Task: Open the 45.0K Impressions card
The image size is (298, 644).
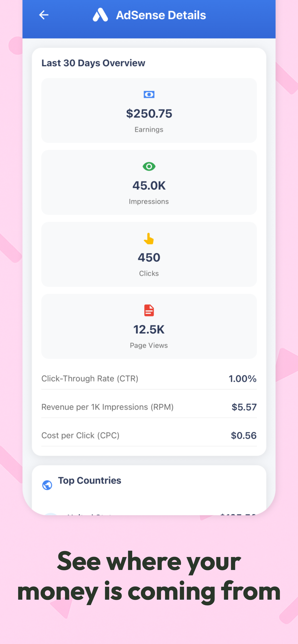Action: click(149, 183)
